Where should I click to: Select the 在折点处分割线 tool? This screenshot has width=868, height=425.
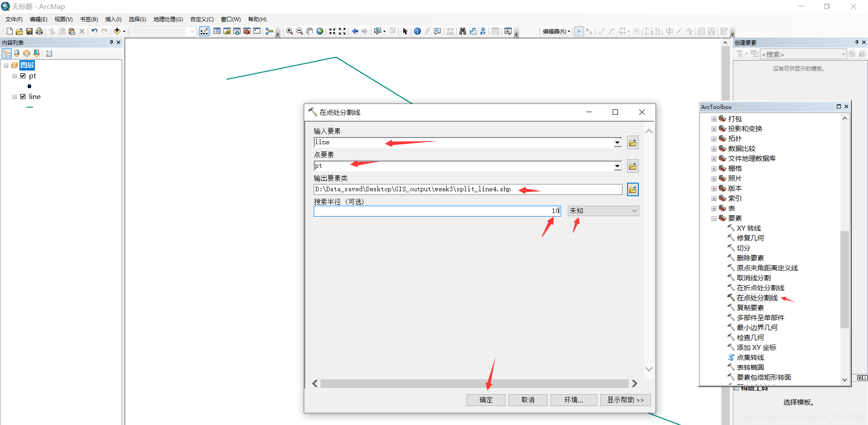point(760,288)
